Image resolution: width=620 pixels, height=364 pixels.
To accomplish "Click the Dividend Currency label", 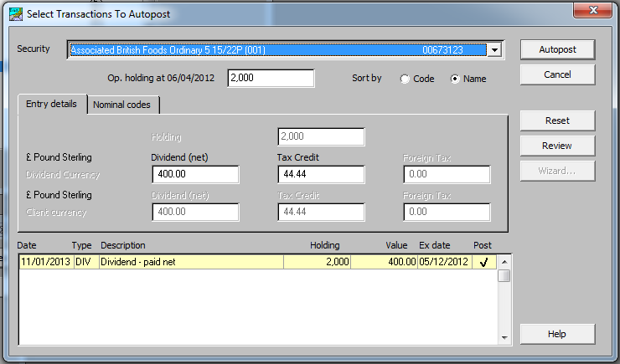I will click(63, 175).
